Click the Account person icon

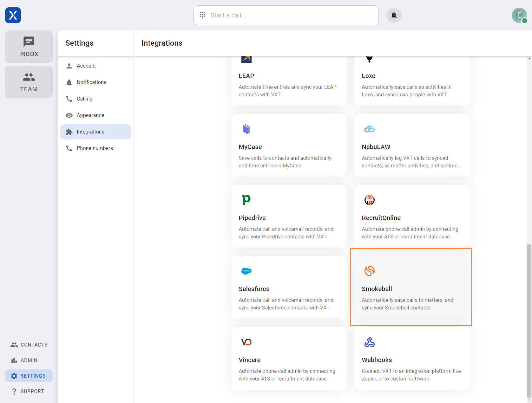[69, 66]
